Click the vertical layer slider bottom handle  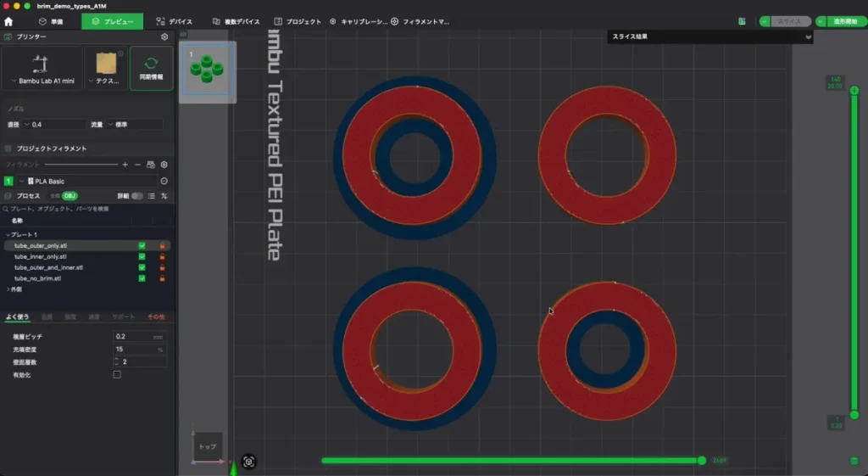pos(854,415)
